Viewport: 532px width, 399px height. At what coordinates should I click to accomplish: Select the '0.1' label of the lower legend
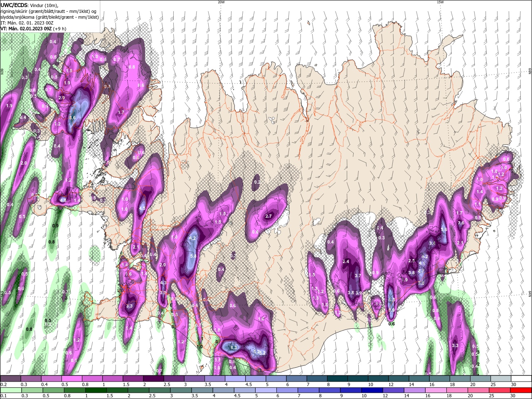click(4, 396)
